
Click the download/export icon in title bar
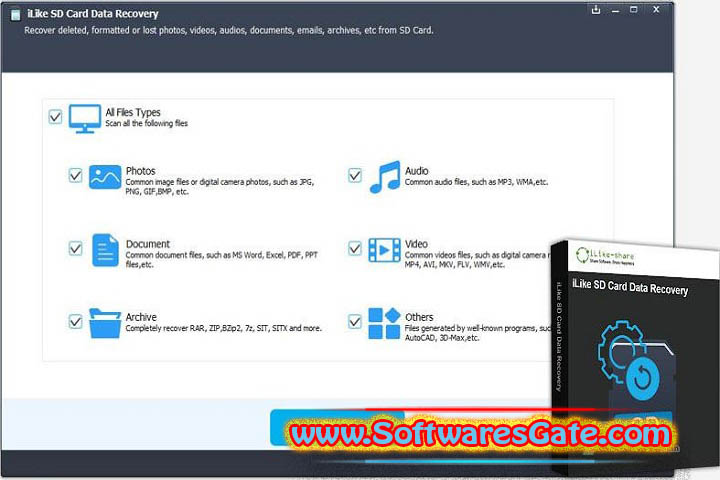coord(596,10)
